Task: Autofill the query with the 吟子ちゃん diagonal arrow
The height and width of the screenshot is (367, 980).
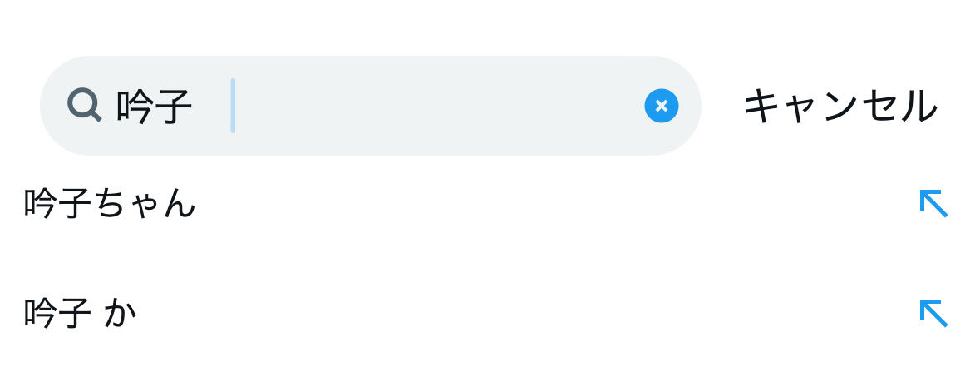Action: [x=933, y=203]
